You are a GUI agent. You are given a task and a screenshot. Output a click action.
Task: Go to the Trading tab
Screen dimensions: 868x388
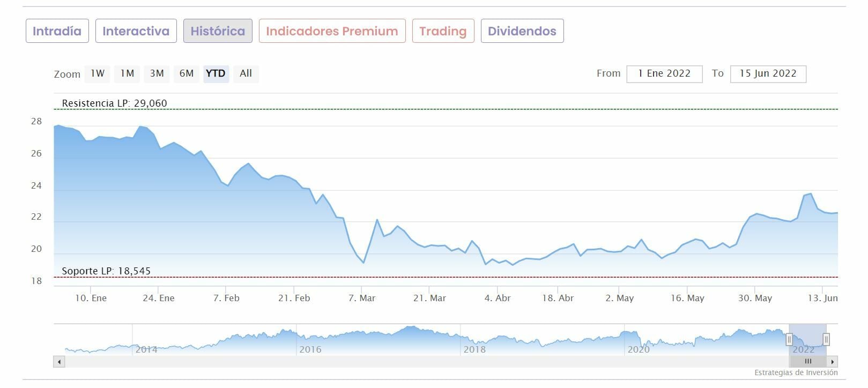(443, 31)
